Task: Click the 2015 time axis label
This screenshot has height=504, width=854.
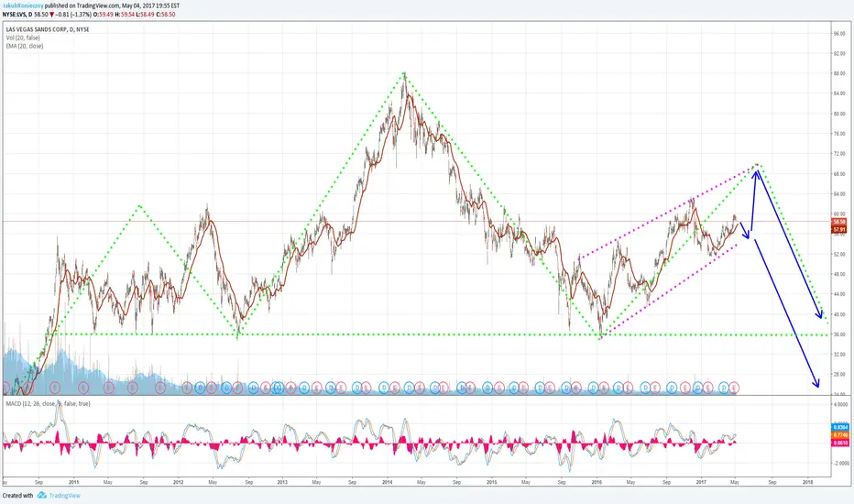Action: click(492, 482)
